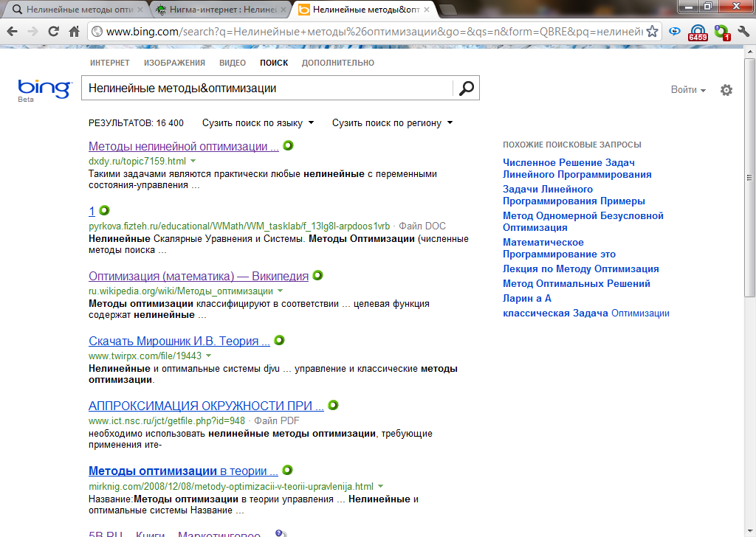Open result Методы нелинейной оптимизации

point(184,146)
